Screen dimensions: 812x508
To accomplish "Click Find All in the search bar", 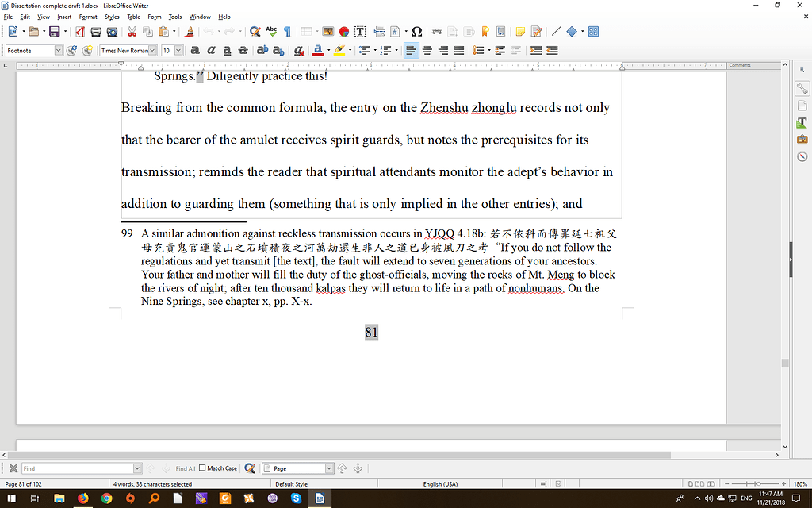I will click(x=186, y=468).
